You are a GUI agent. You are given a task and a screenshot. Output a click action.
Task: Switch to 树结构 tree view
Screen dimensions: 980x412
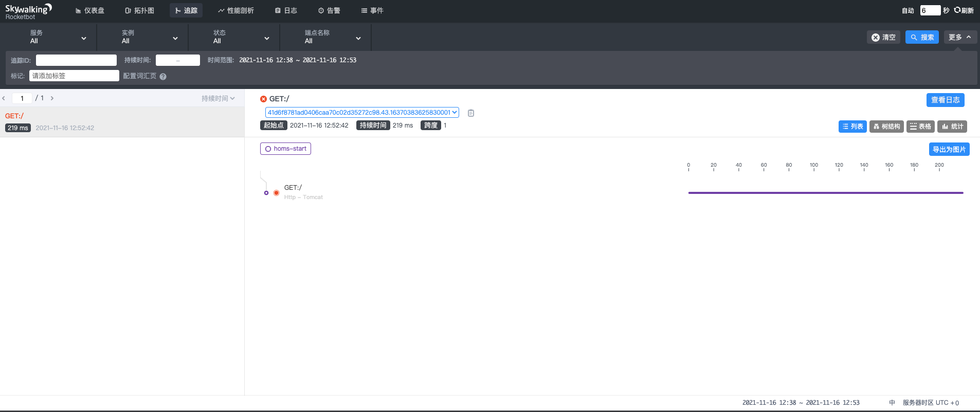(886, 127)
